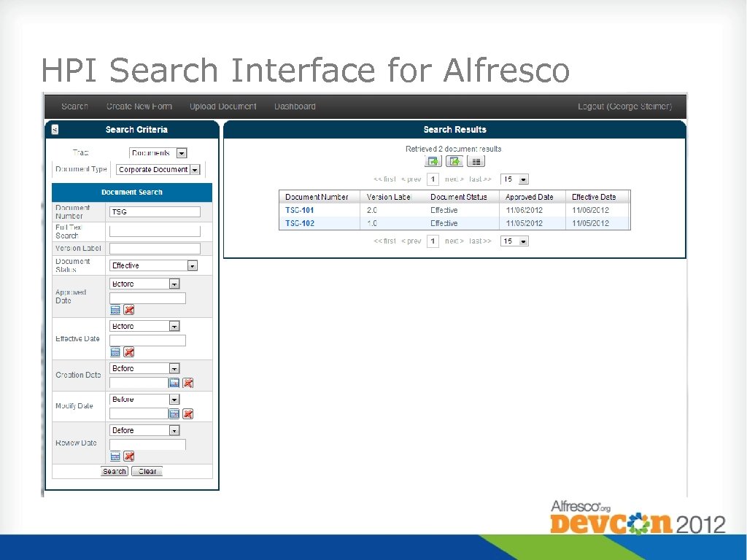Open document TSG-102 link

pyautogui.click(x=300, y=223)
